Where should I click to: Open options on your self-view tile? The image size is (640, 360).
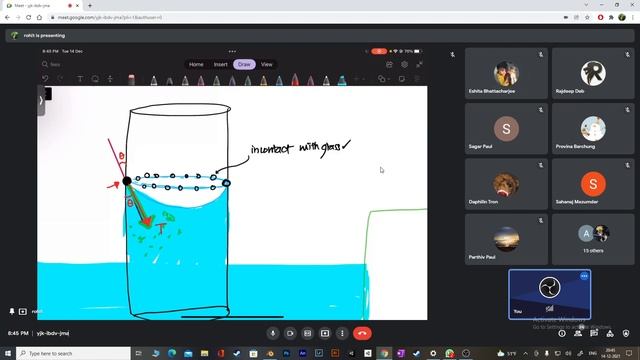(x=584, y=276)
